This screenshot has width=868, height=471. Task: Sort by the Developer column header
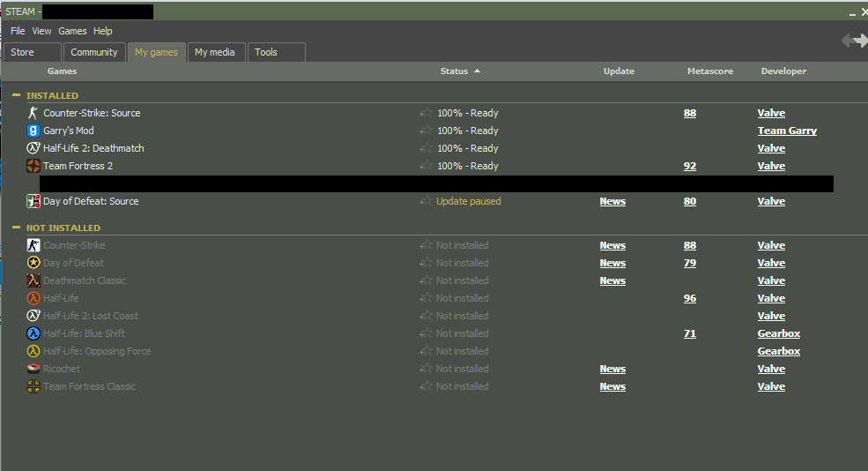(x=784, y=71)
